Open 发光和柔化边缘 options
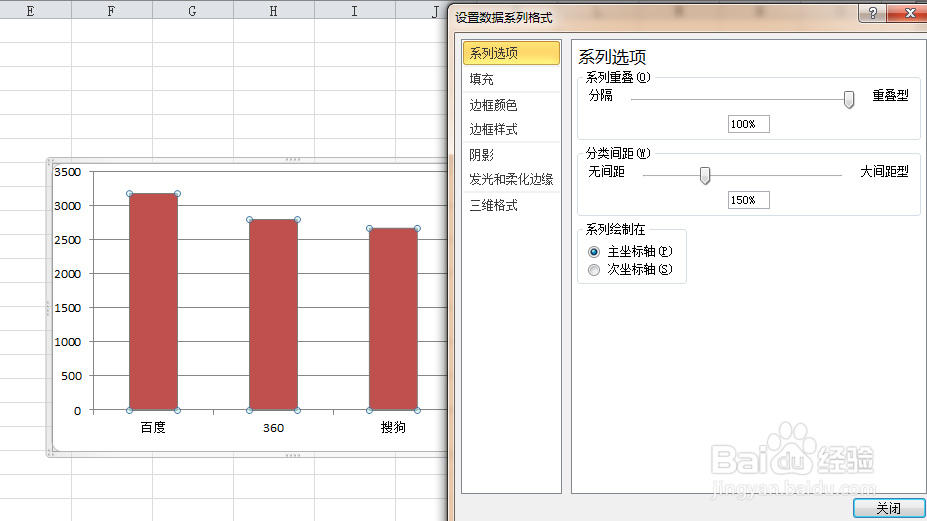 coord(511,179)
